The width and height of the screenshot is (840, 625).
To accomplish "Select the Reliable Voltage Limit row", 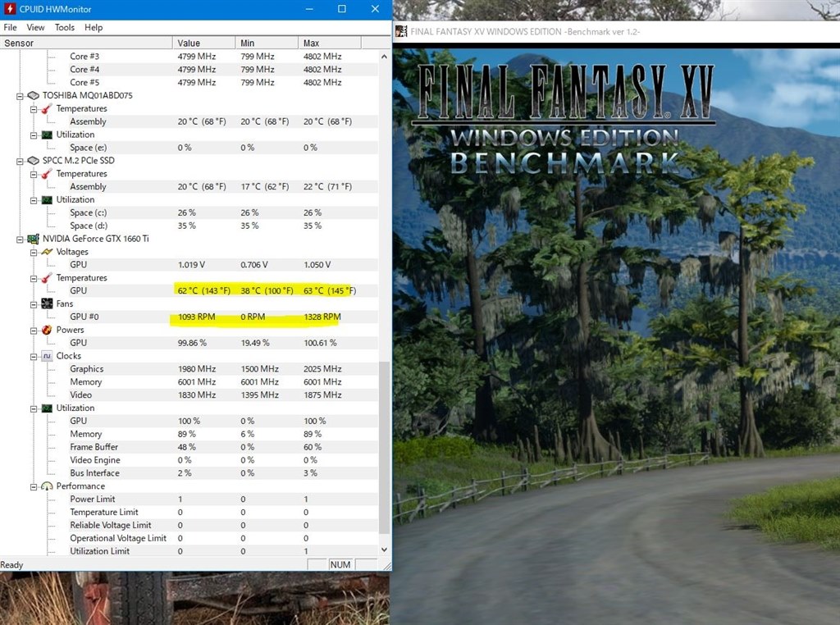I will [189, 525].
